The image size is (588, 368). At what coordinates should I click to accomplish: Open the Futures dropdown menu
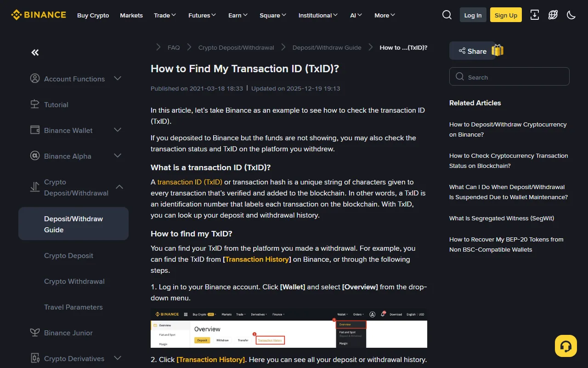(x=202, y=15)
